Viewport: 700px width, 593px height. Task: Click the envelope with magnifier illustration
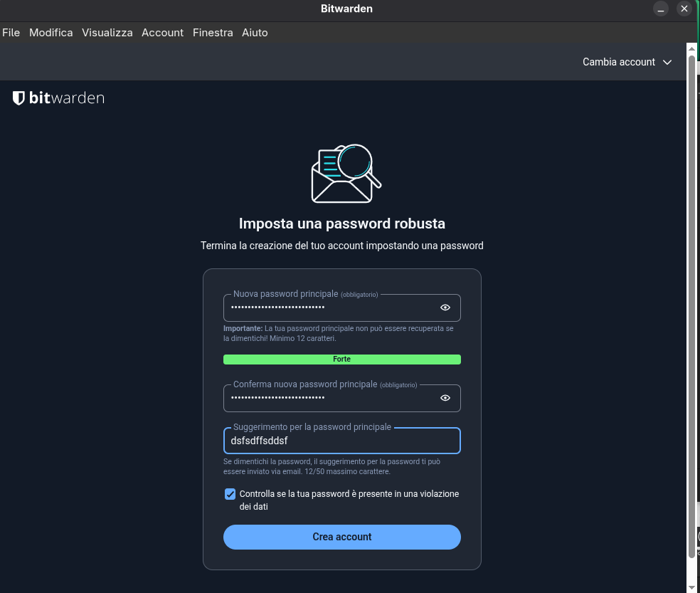pyautogui.click(x=346, y=174)
